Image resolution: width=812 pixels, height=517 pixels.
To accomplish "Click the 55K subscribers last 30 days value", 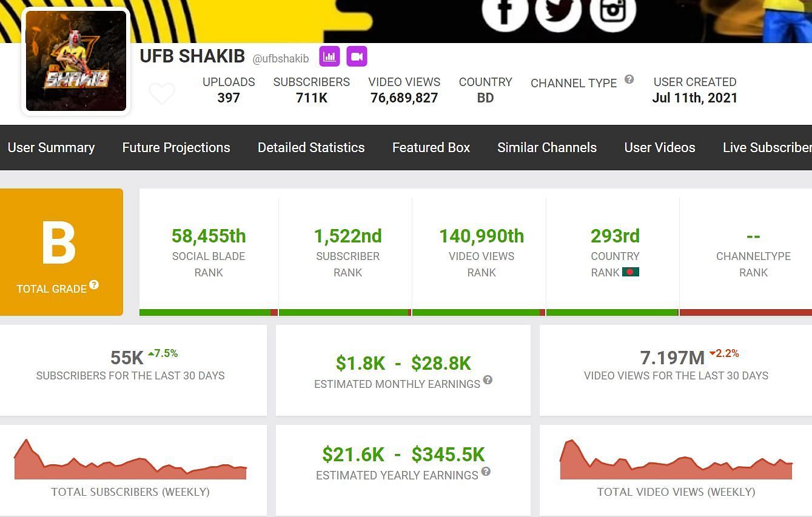I will [127, 358].
